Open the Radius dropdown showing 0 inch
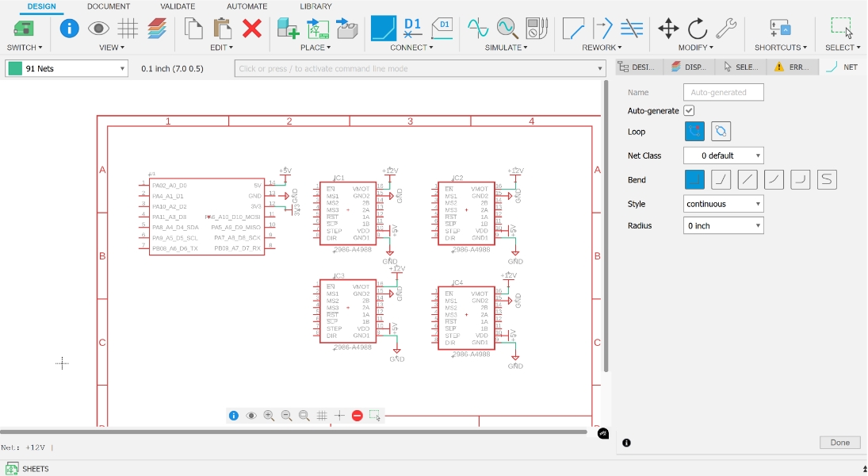The width and height of the screenshot is (868, 476). tap(724, 225)
